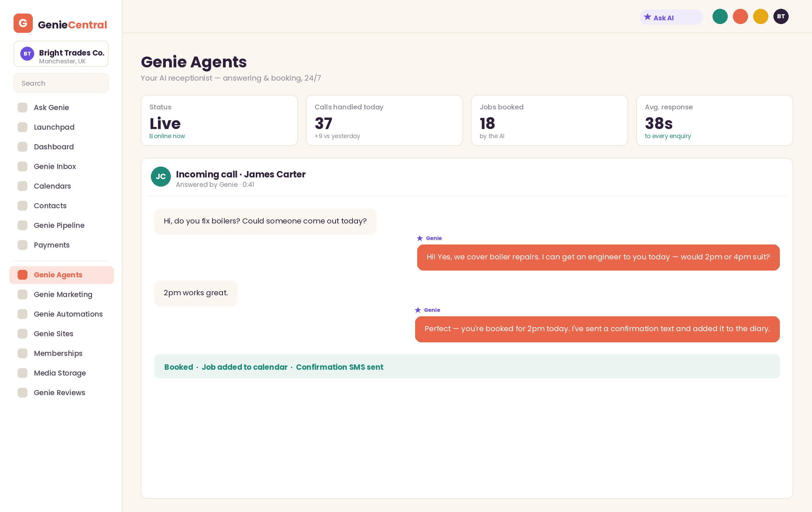
Task: Select Genie Pipeline in the sidebar
Action: pyautogui.click(x=62, y=225)
